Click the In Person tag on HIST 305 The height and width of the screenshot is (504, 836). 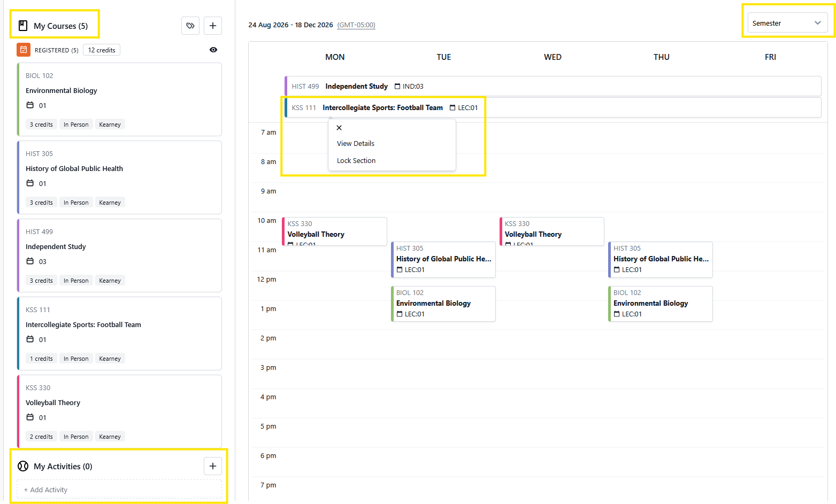tap(76, 203)
